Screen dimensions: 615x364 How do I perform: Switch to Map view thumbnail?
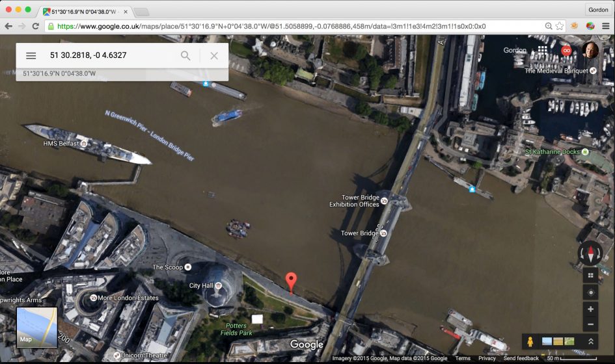(x=36, y=327)
